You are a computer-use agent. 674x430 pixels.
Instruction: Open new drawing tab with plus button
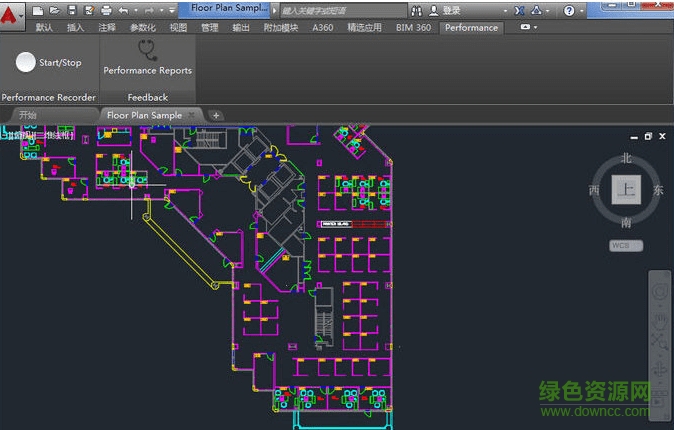(x=216, y=115)
